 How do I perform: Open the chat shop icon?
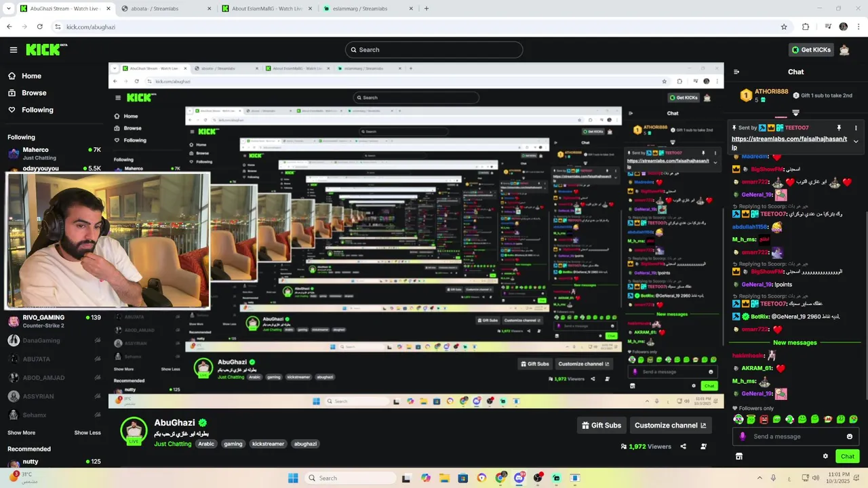coord(739,456)
